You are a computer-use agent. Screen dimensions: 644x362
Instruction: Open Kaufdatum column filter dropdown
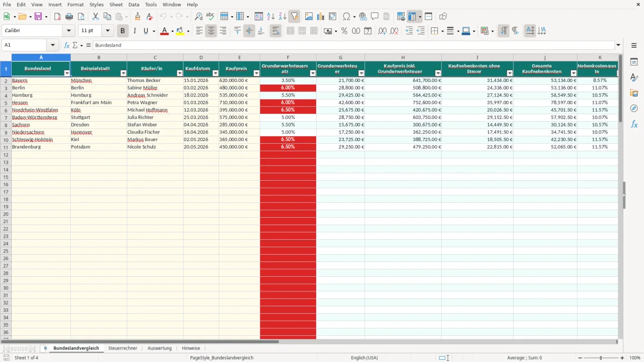coord(215,73)
